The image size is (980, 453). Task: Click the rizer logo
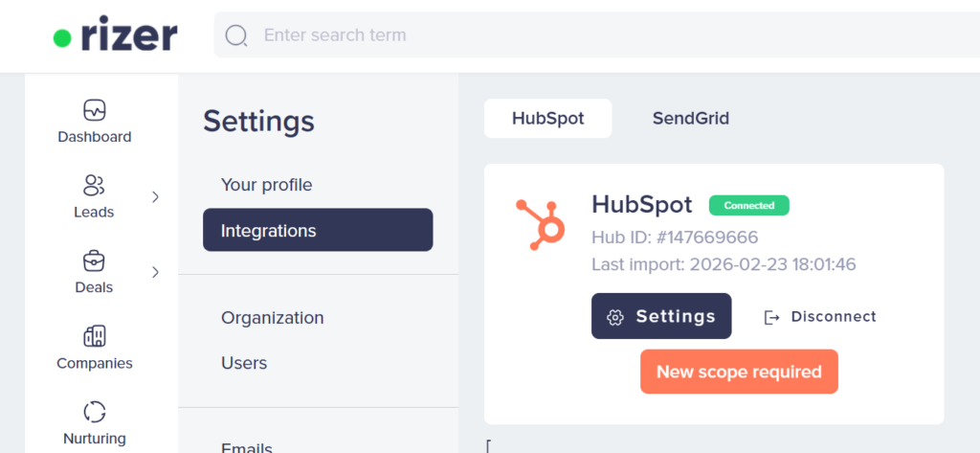click(115, 36)
